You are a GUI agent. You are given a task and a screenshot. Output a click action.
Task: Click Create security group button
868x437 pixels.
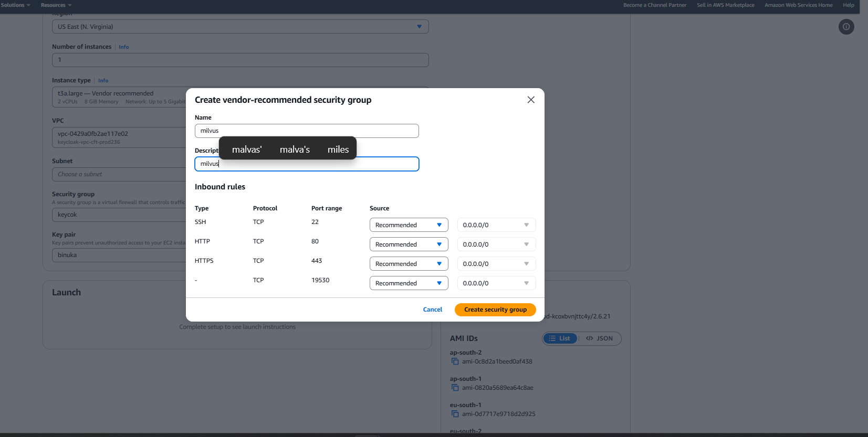coord(495,310)
